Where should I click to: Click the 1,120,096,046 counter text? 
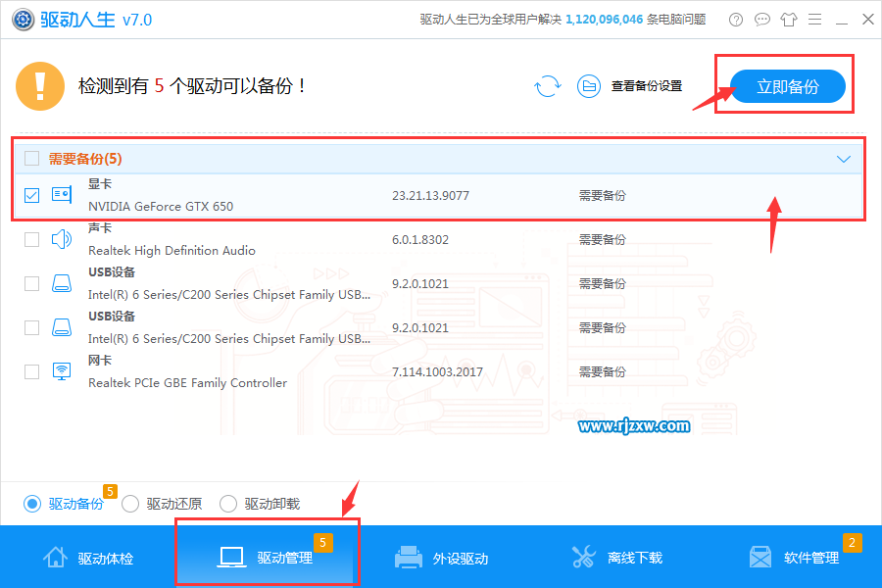tap(604, 20)
